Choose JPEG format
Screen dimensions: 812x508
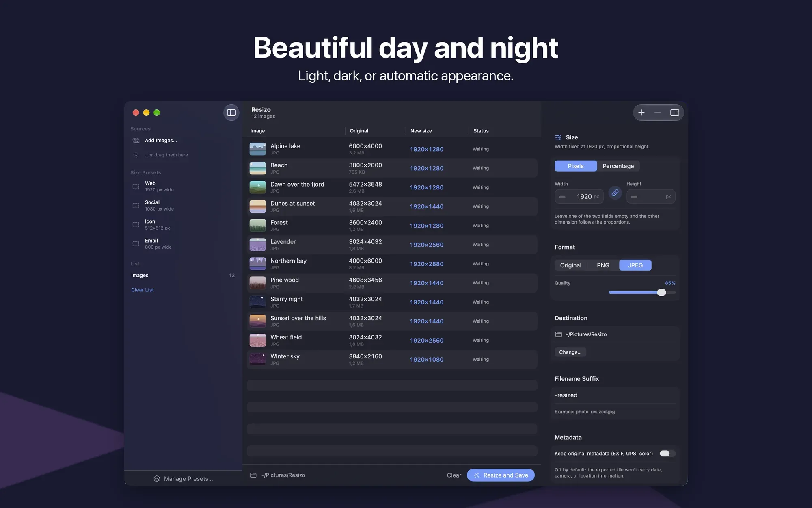635,265
